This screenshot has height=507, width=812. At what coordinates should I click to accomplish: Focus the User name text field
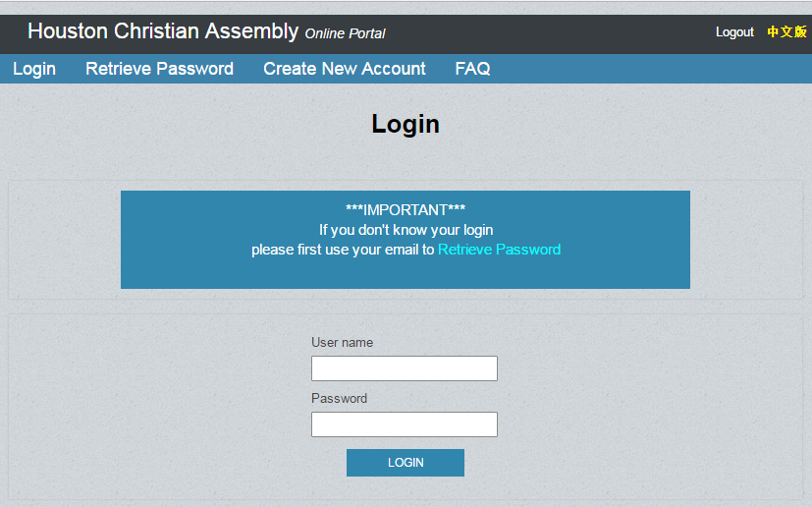405,368
